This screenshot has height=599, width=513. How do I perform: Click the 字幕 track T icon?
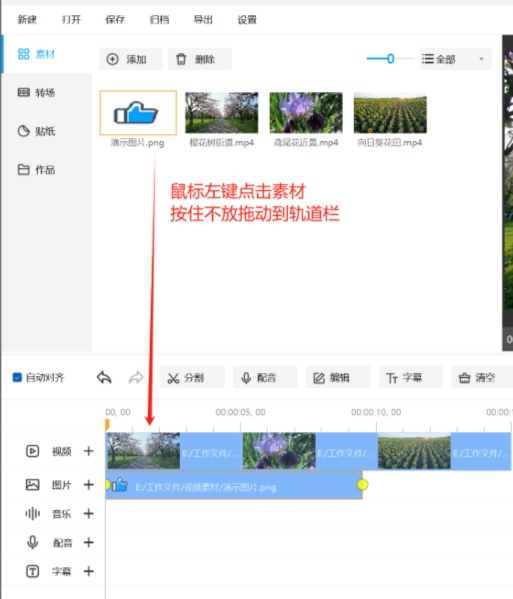point(32,571)
